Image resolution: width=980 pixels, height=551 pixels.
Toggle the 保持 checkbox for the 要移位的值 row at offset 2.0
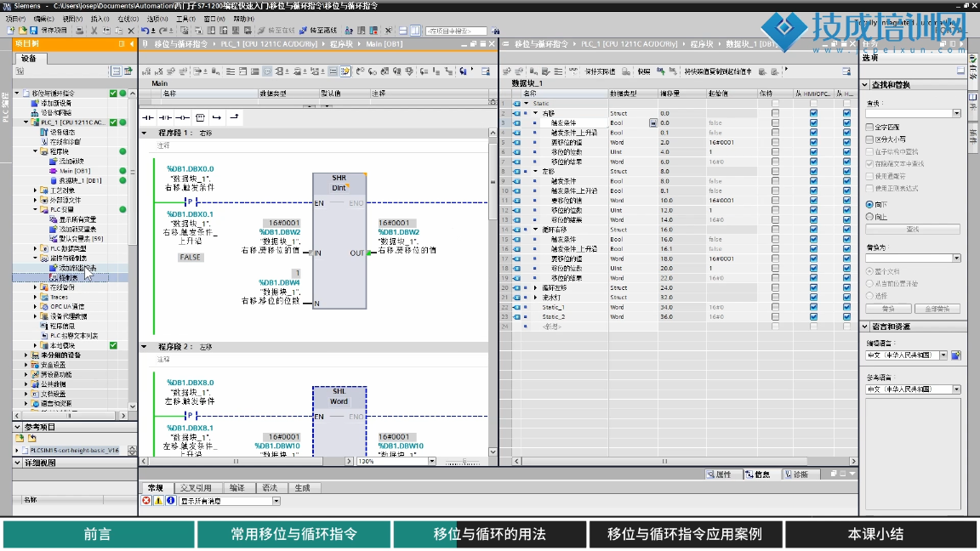click(x=775, y=143)
